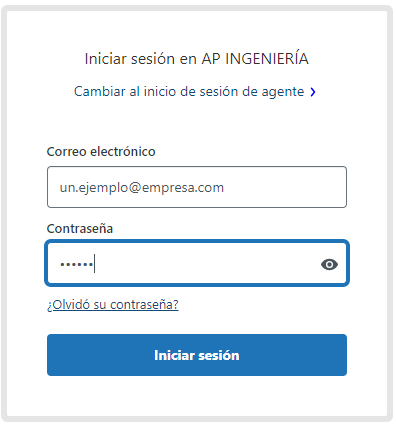Expand agent login via blue arrow chevron
The width and height of the screenshot is (396, 428).
(313, 92)
